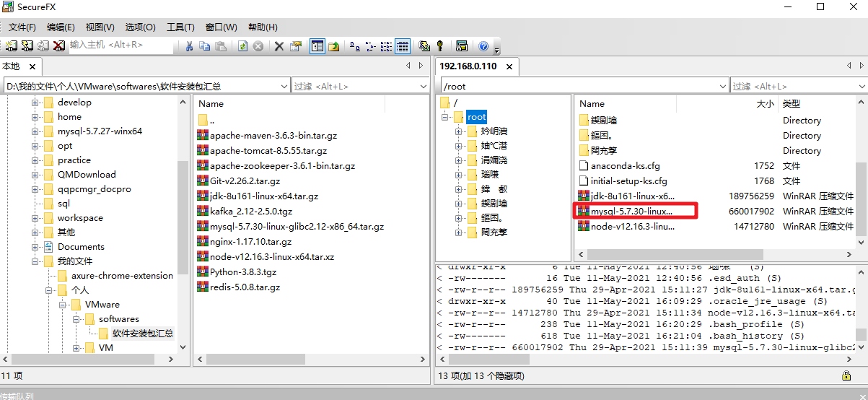Screen dimensions: 868x400
Task: Click the gray Stop transfer icon
Action: (x=258, y=46)
